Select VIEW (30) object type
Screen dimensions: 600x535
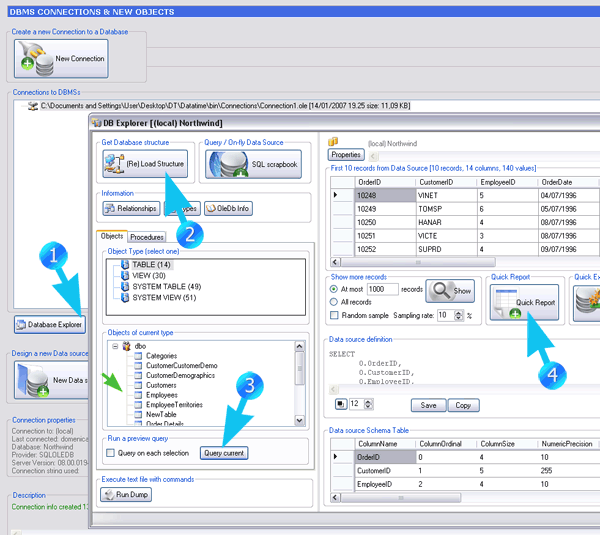tap(149, 276)
